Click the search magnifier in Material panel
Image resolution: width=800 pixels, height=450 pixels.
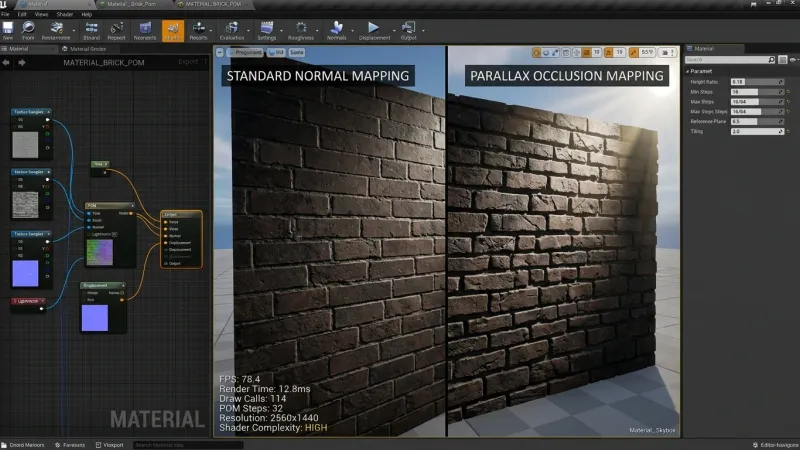pyautogui.click(x=771, y=60)
